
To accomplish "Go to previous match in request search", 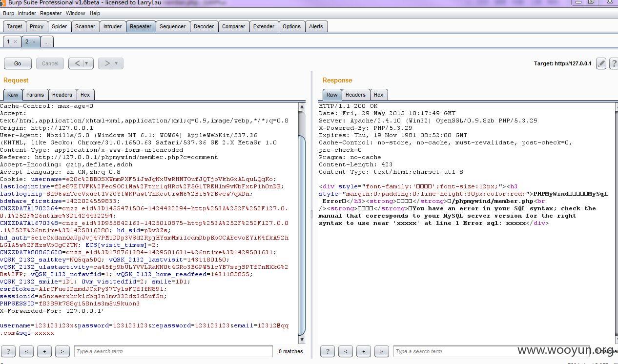I will tap(26, 351).
